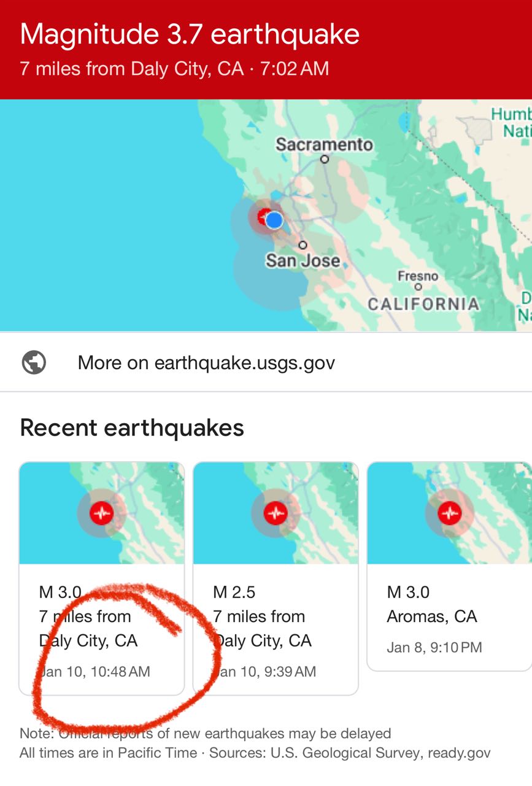Tap the red epicenter marker on the main map
Image resolution: width=532 pixels, height=786 pixels.
[263, 217]
